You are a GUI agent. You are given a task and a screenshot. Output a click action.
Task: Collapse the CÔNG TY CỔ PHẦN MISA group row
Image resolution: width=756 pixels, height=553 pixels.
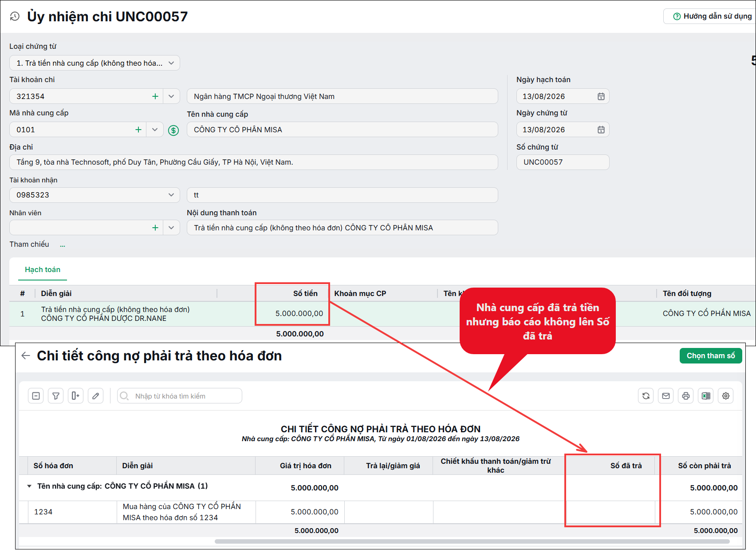[29, 486]
